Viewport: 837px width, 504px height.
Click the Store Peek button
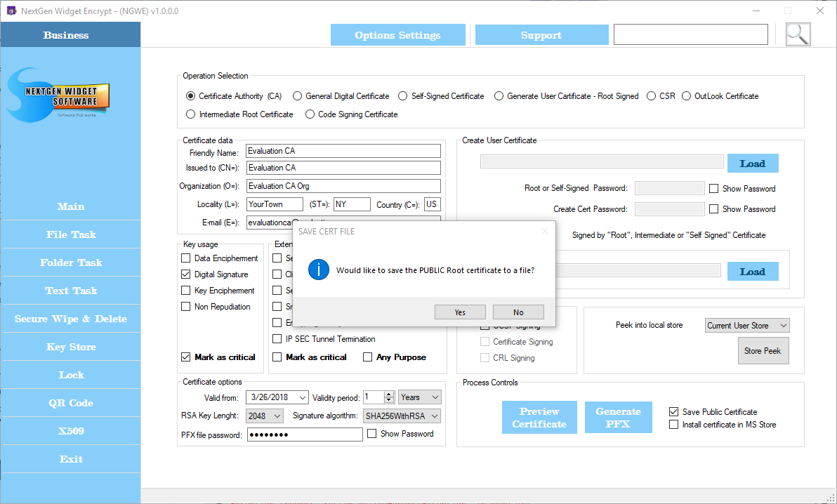pos(763,351)
